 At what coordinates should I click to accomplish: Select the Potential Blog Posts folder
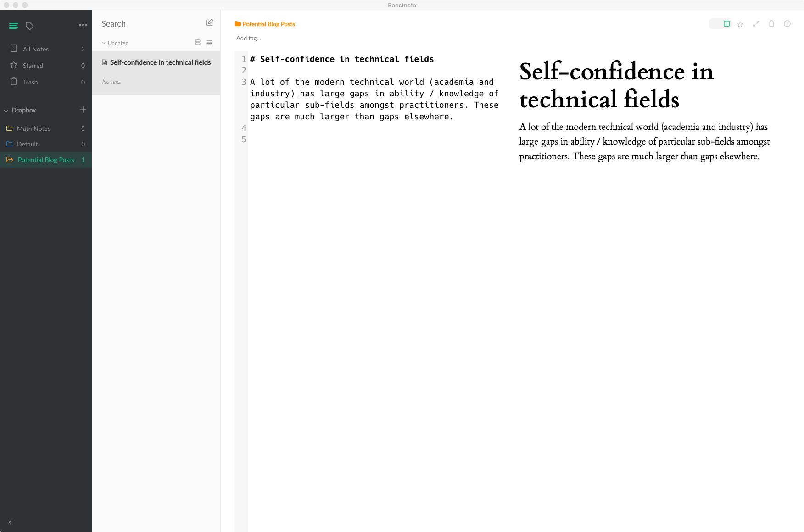pos(46,160)
